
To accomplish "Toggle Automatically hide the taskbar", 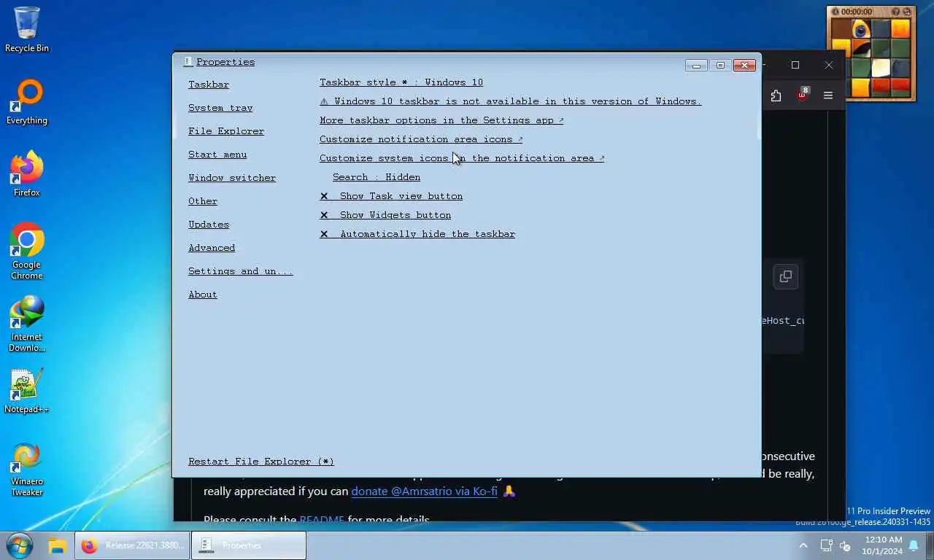I will (417, 234).
